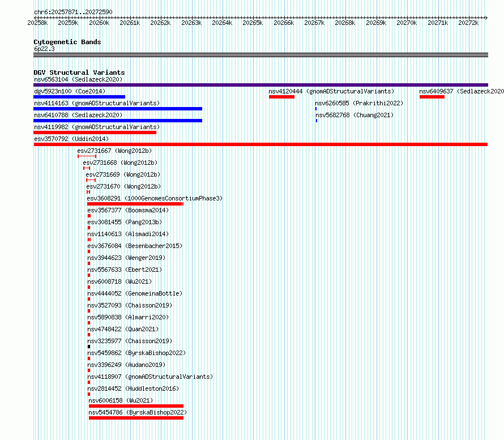Open nsv6410788 (Sedlazeck2020) variant entry
504x440 pixels.
(78, 115)
